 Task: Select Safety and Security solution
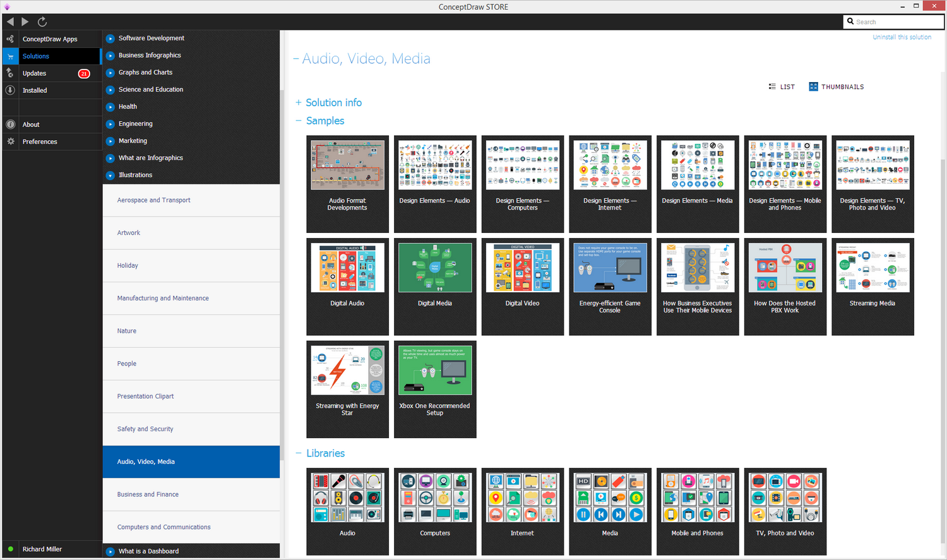[x=191, y=429]
